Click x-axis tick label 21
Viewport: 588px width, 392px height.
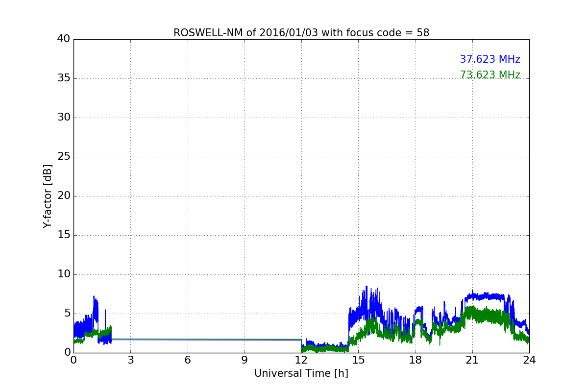(x=472, y=360)
